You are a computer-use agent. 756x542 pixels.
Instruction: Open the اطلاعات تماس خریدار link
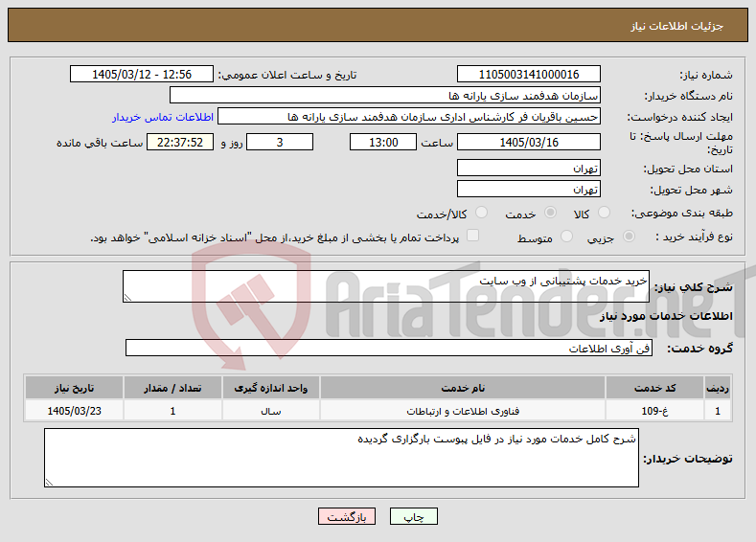[x=163, y=117]
